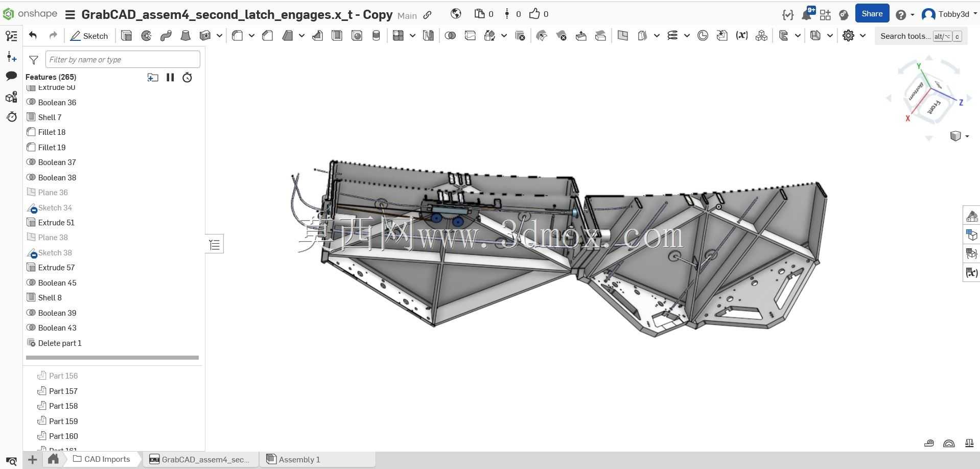The height and width of the screenshot is (469, 980).
Task: Select the Thicken tool icon
Action: (205, 36)
